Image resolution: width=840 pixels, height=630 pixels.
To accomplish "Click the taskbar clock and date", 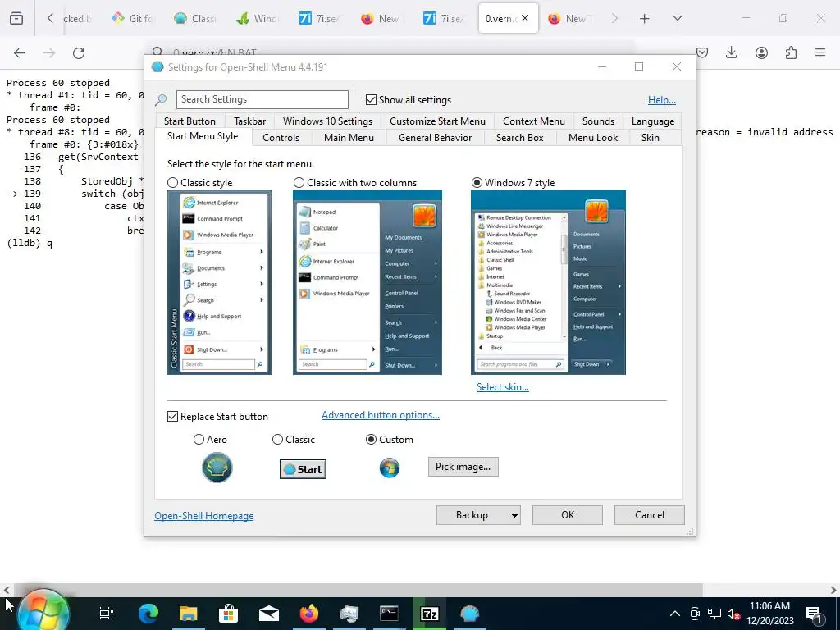I will (769, 614).
